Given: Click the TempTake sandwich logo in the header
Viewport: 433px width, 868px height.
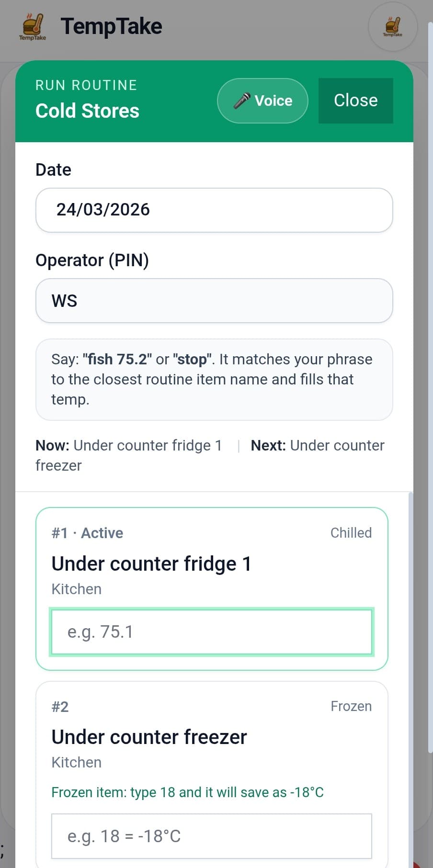Looking at the screenshot, I should [x=32, y=26].
